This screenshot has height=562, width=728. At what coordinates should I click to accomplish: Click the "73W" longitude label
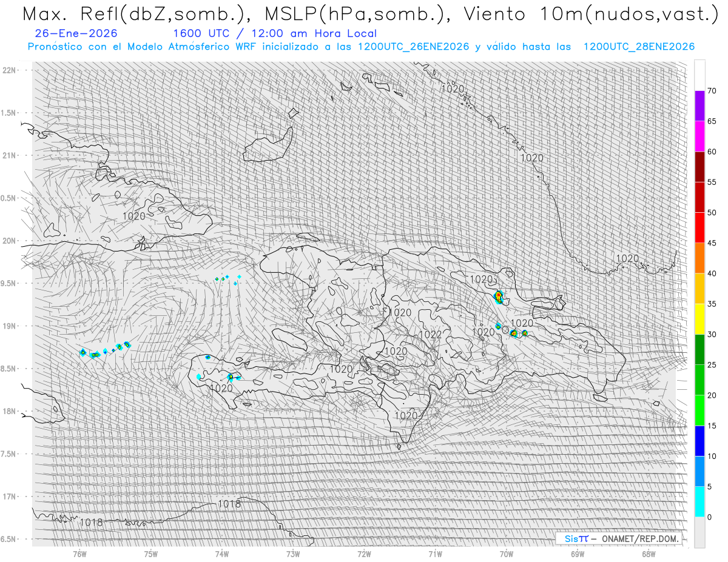tap(293, 554)
